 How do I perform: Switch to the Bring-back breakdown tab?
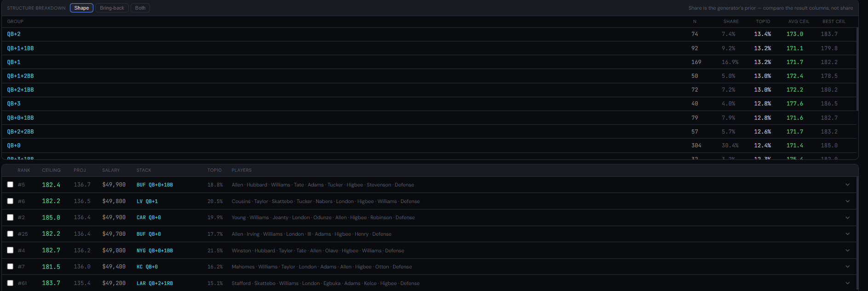pyautogui.click(x=112, y=8)
